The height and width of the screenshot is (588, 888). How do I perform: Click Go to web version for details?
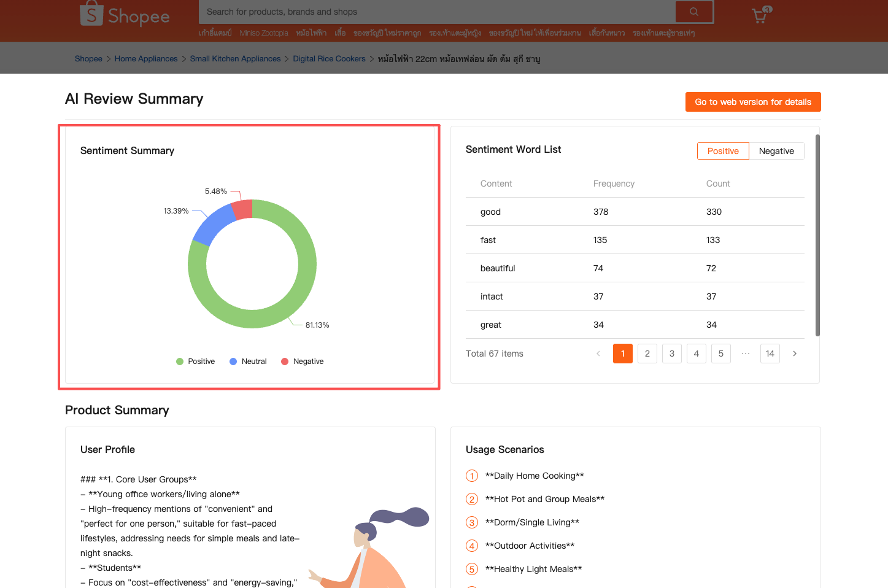[753, 102]
